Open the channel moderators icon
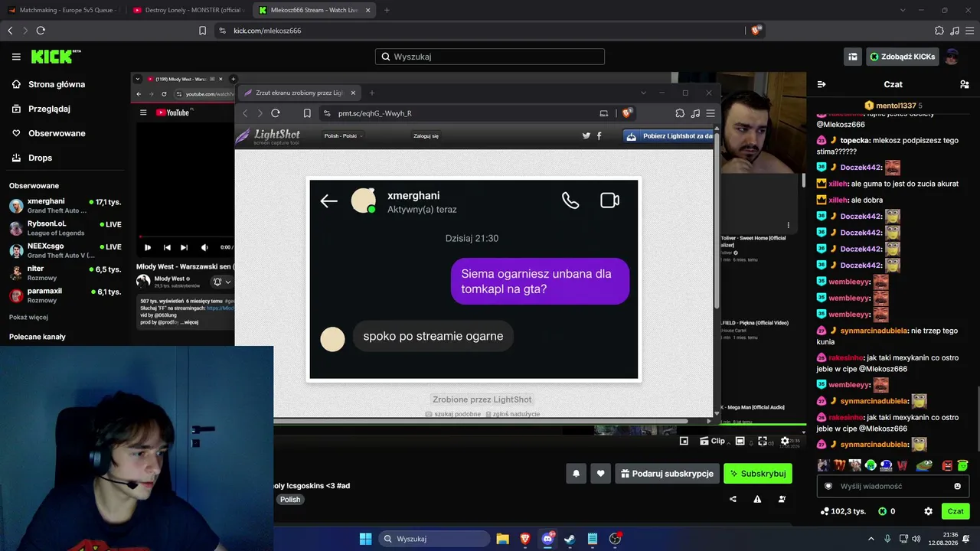 (x=782, y=499)
